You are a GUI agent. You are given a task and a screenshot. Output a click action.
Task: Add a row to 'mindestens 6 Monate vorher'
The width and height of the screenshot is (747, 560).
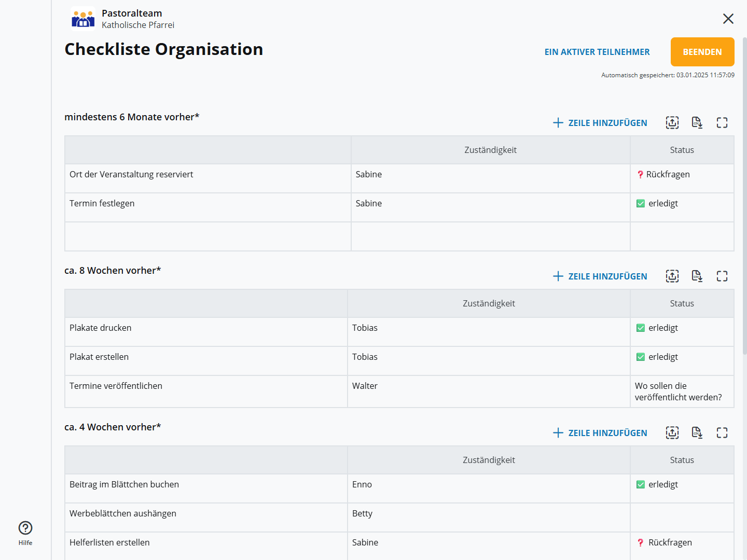coord(600,123)
